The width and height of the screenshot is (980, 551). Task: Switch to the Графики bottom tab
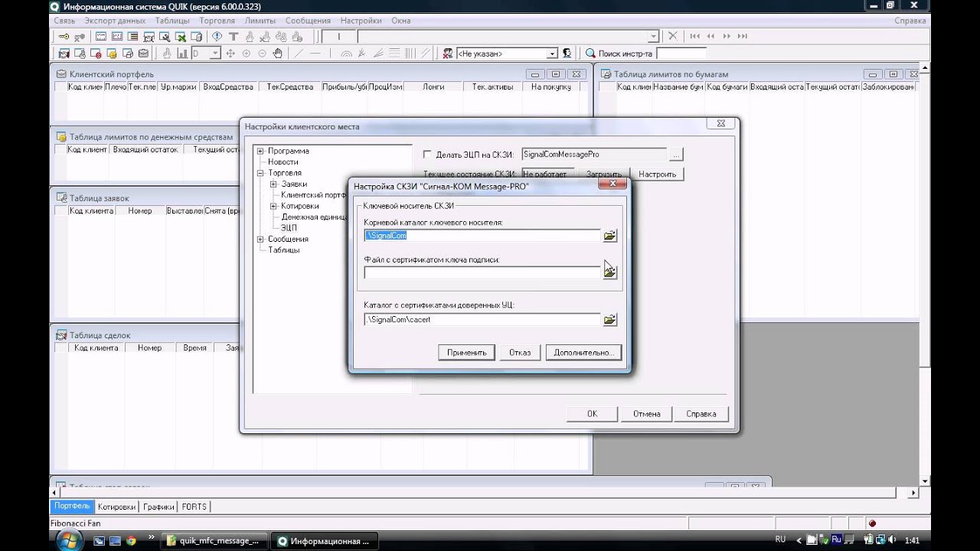[x=158, y=507]
